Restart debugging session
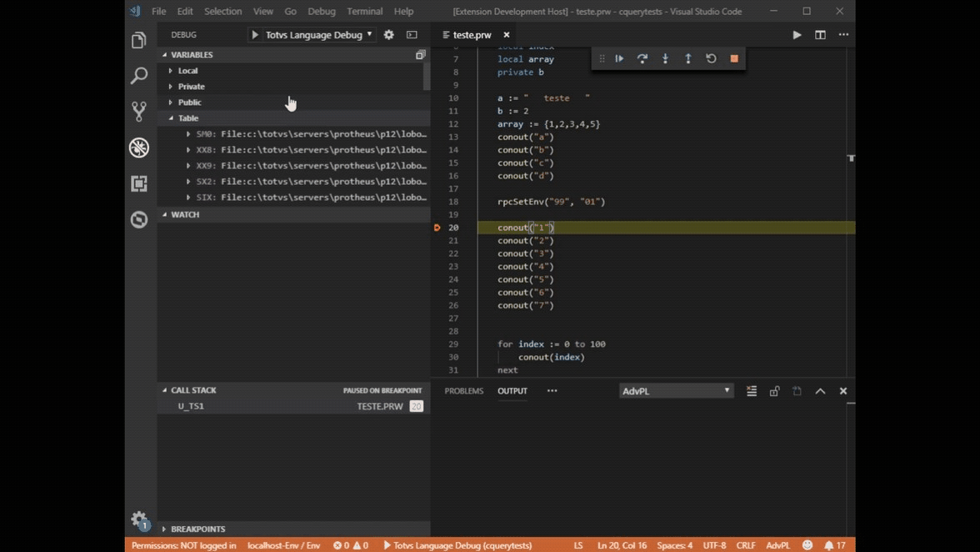980x552 pixels. coord(712,58)
